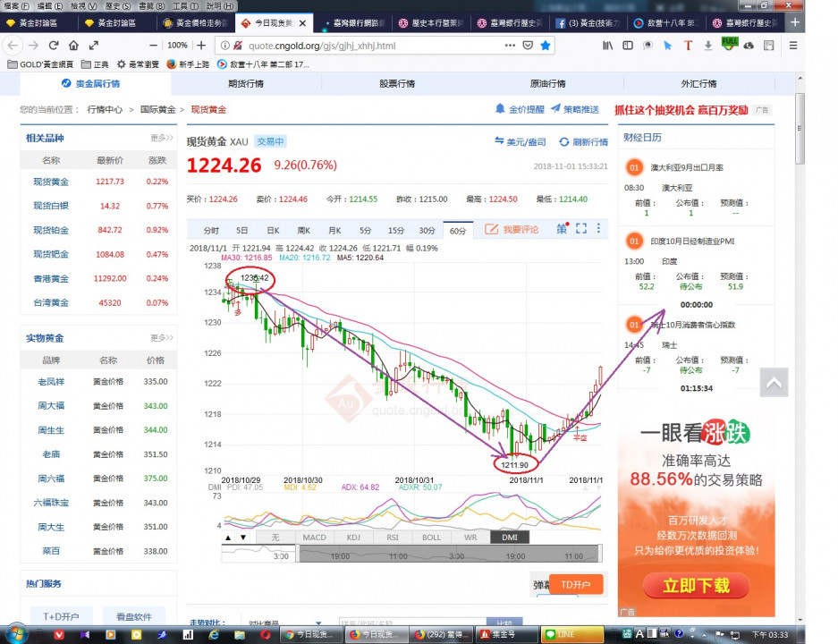Switch indicator to KDJ
Screen dimensions: 838x644
click(353, 537)
